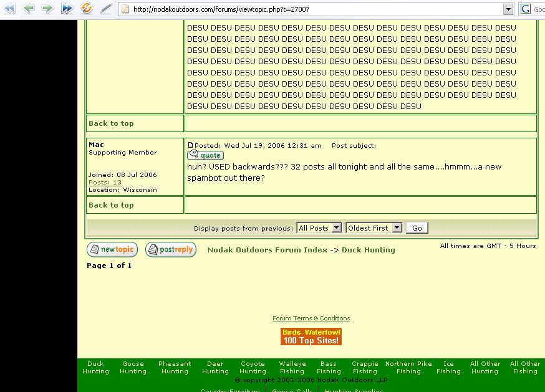Start a new topic
The height and width of the screenshot is (392, 545).
pos(112,249)
